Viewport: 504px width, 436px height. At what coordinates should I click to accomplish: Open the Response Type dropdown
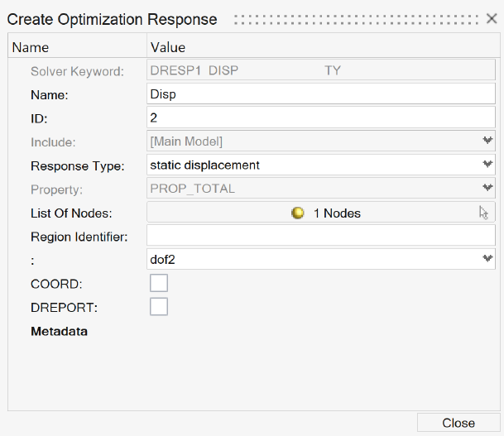[x=487, y=165]
